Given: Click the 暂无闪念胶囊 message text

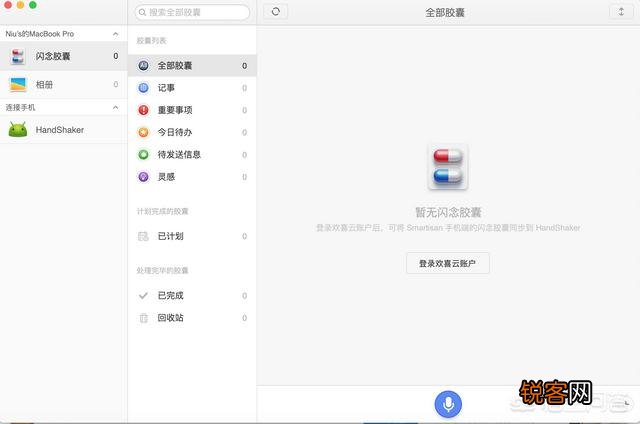Looking at the screenshot, I should (x=448, y=212).
